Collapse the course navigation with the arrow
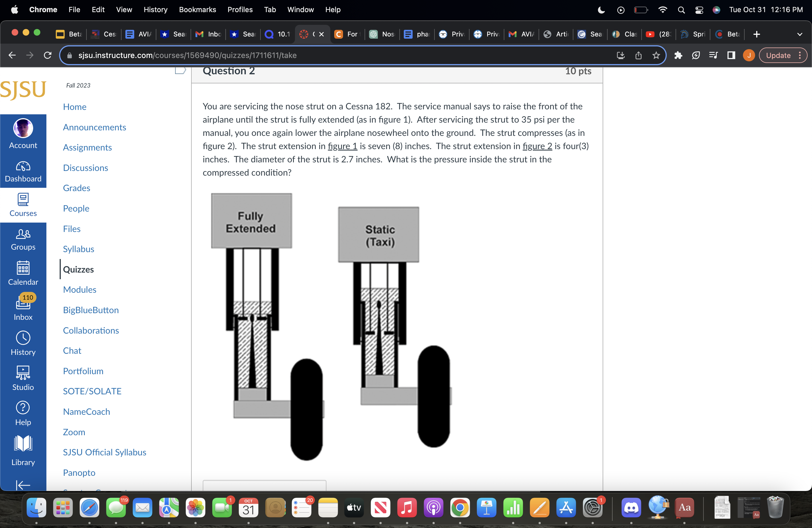 23,485
